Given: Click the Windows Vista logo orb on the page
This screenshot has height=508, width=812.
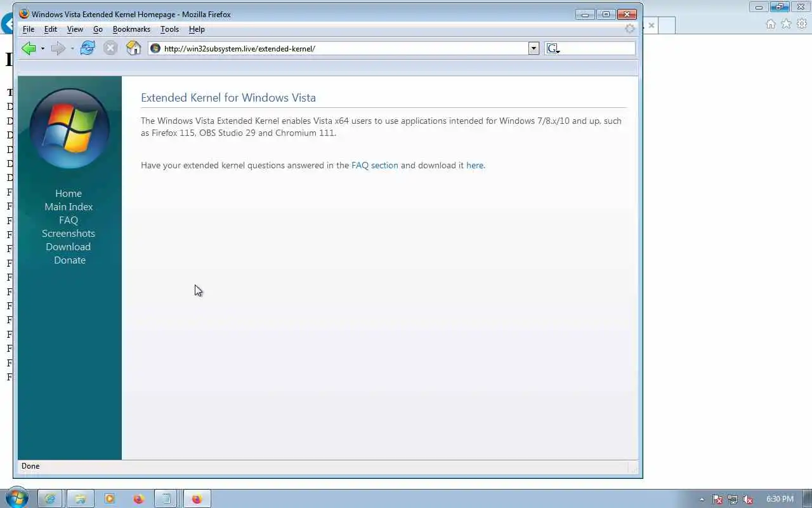Looking at the screenshot, I should [70, 128].
